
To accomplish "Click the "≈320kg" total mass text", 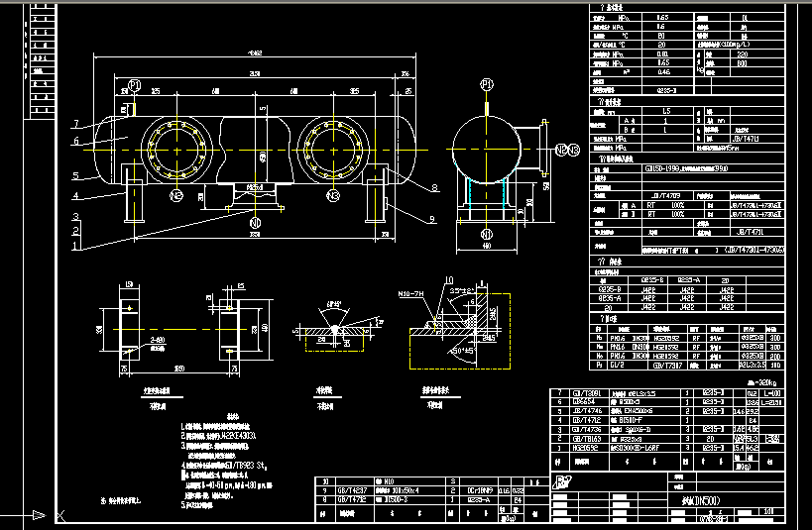I will 761,383.
